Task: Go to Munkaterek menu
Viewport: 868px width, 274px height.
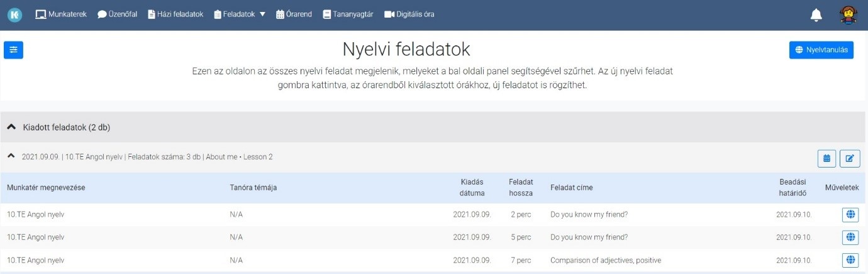Action: coord(61,14)
